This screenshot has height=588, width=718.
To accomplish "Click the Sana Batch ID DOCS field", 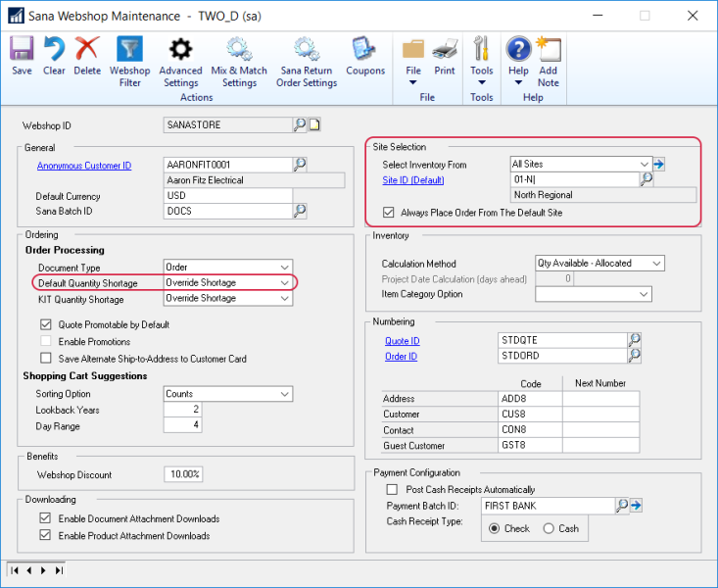I will click(228, 211).
